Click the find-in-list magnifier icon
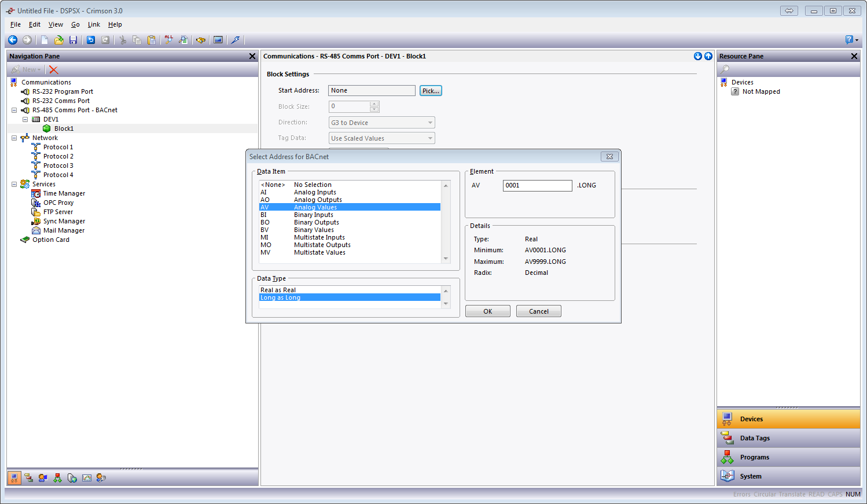This screenshot has height=504, width=867. [x=183, y=40]
